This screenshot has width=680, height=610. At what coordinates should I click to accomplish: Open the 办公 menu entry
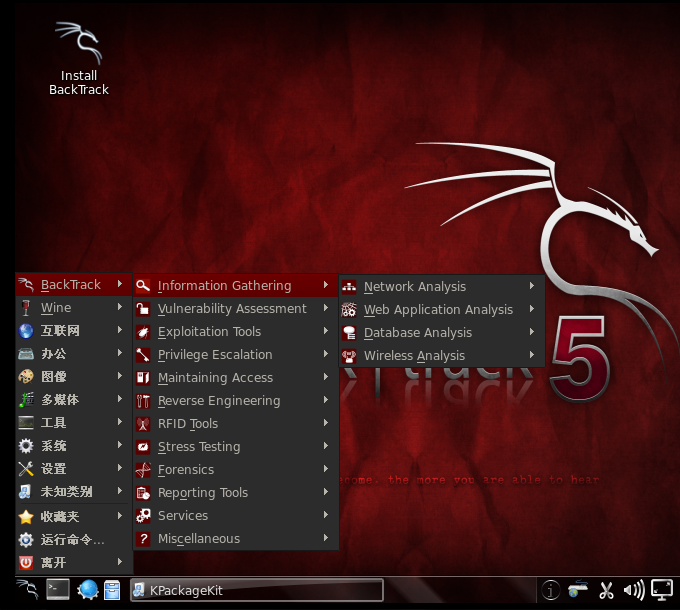pos(73,354)
